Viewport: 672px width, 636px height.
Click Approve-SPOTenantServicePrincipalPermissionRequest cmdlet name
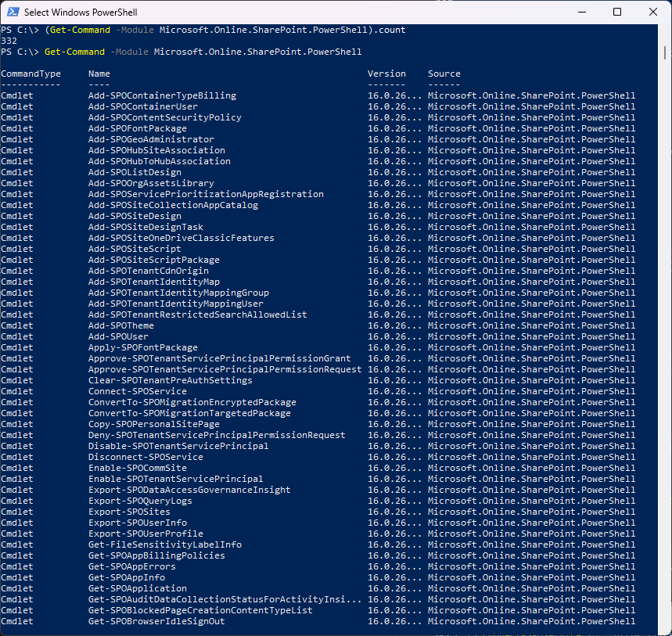click(225, 369)
